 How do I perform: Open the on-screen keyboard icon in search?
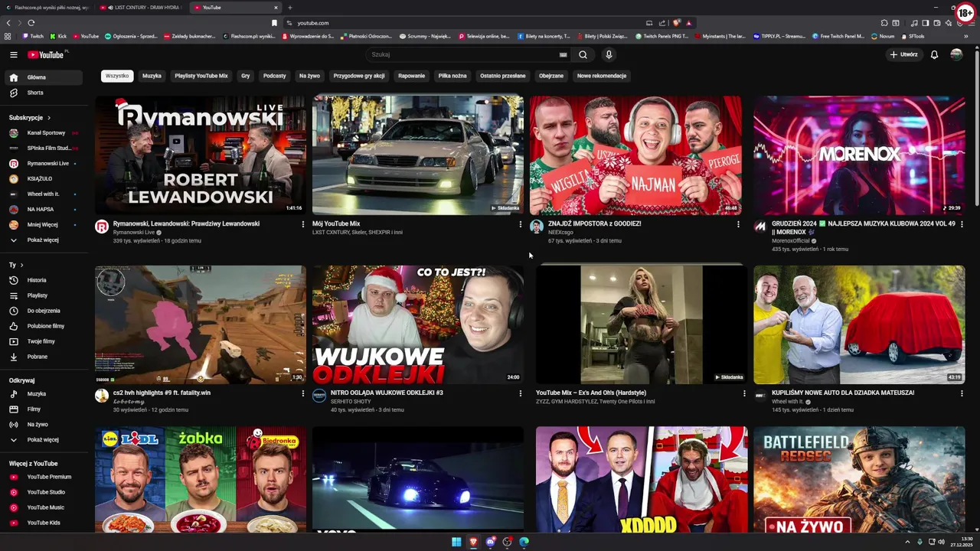coord(563,54)
